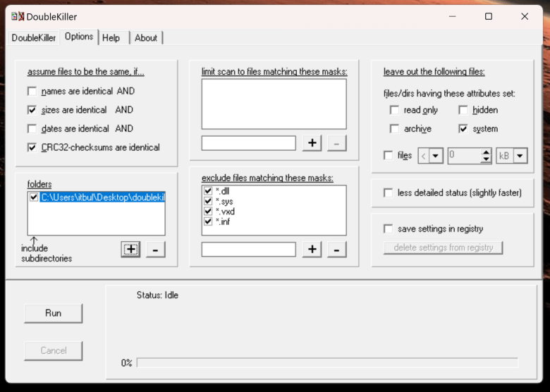Click the file size value field
550x392 pixels.
[464, 156]
